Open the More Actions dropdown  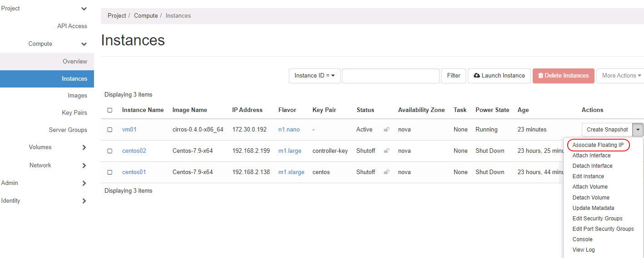(x=621, y=76)
